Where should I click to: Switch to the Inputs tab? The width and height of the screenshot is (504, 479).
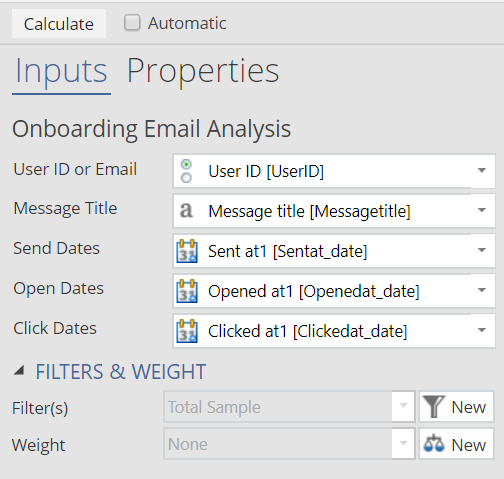click(x=61, y=71)
